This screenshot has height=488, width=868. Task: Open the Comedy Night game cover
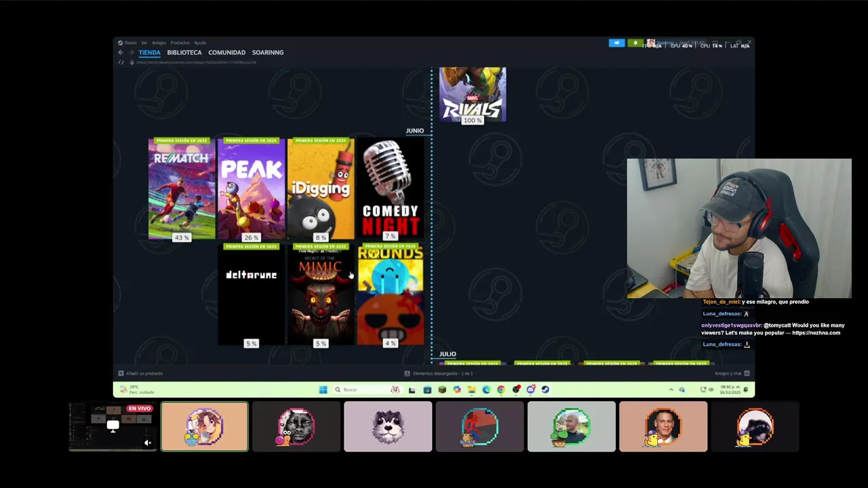tap(391, 189)
